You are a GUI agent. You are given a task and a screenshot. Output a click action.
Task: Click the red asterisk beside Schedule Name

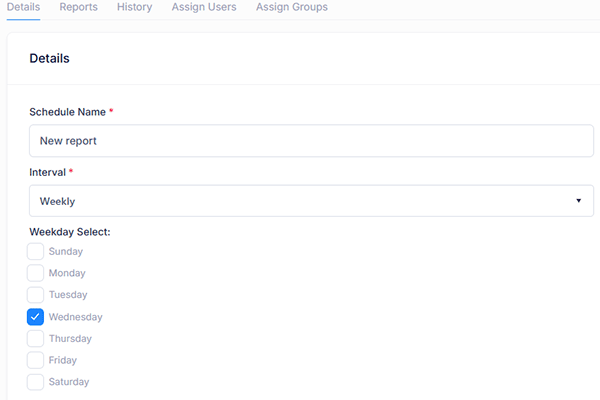click(x=111, y=111)
